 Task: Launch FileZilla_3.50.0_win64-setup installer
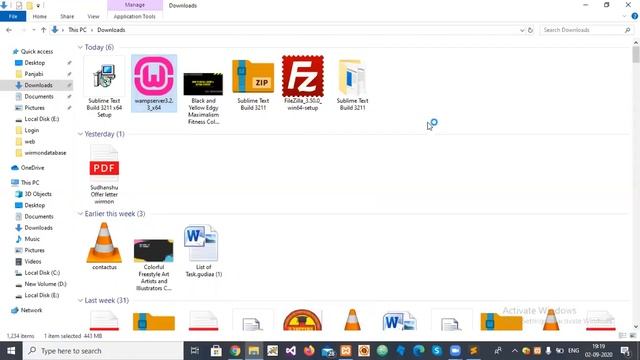pyautogui.click(x=303, y=83)
